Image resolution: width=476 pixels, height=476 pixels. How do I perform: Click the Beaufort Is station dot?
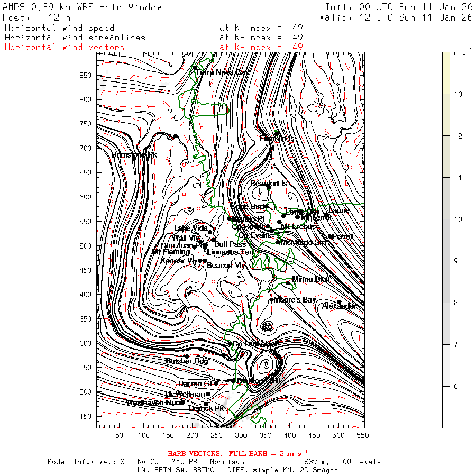(x=269, y=187)
